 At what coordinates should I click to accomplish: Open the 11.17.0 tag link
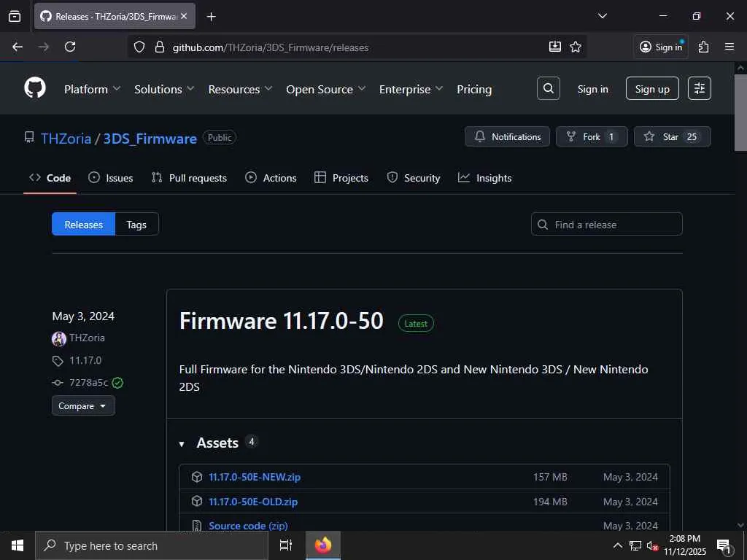85,360
